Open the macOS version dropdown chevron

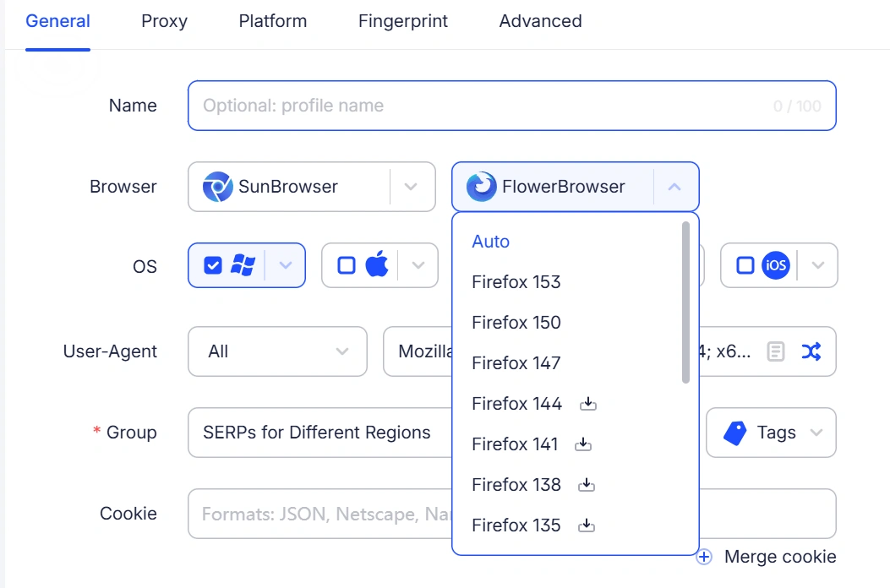click(x=418, y=265)
